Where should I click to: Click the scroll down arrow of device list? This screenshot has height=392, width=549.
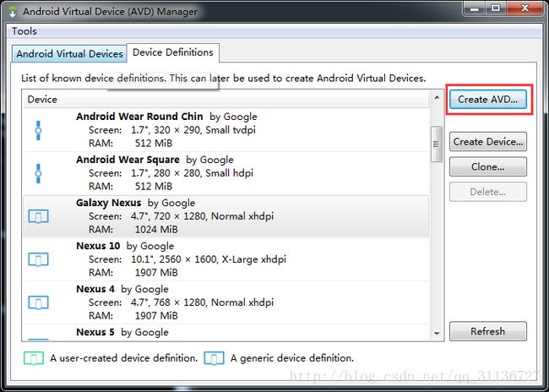pos(437,334)
